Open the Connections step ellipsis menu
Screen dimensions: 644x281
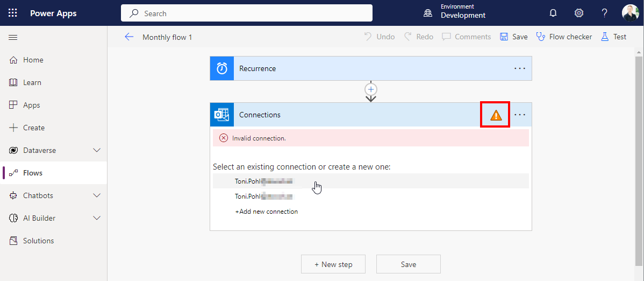(x=519, y=115)
